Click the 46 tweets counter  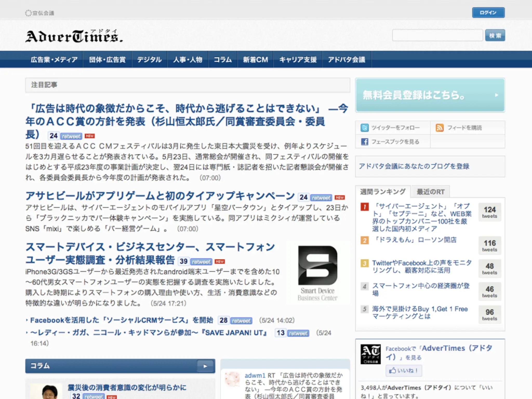(x=490, y=291)
